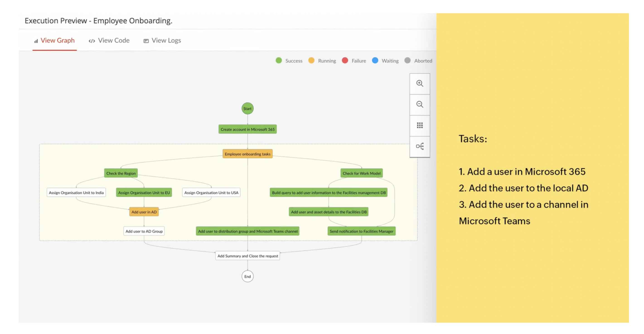Click the Start node
Image resolution: width=644 pixels, height=334 pixels.
pyautogui.click(x=247, y=108)
